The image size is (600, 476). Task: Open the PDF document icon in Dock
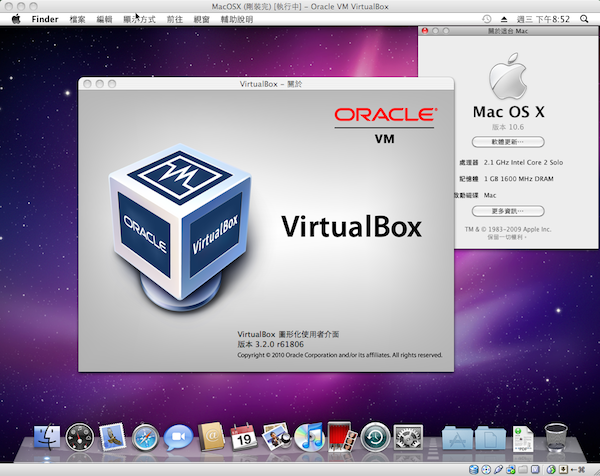point(523,439)
